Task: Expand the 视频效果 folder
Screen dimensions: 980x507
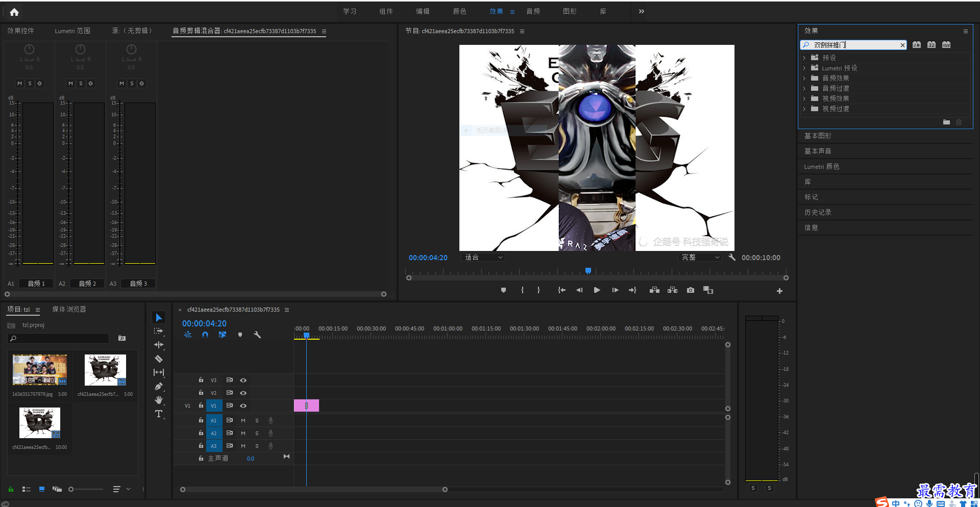Action: click(804, 98)
